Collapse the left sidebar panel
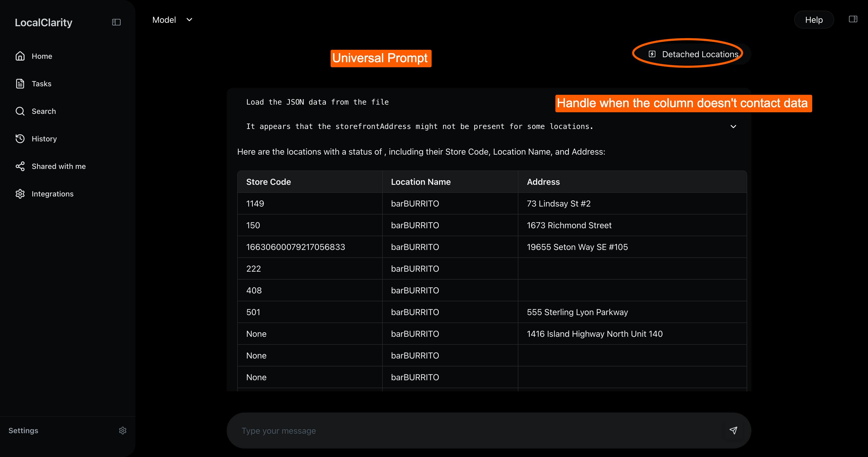The height and width of the screenshot is (457, 868). 116,22
